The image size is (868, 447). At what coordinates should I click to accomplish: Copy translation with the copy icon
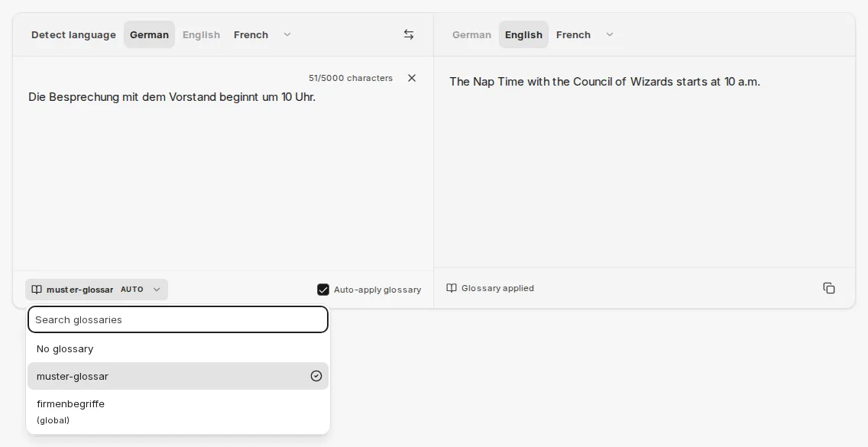click(829, 288)
